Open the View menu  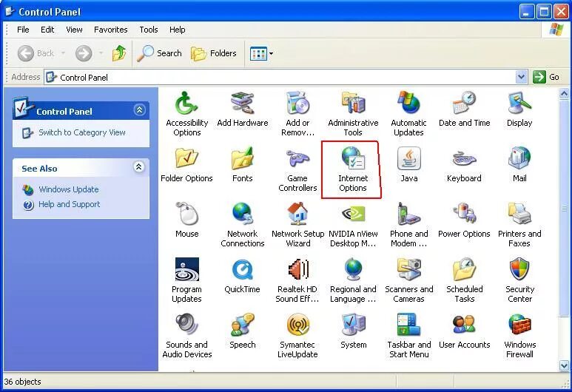74,30
